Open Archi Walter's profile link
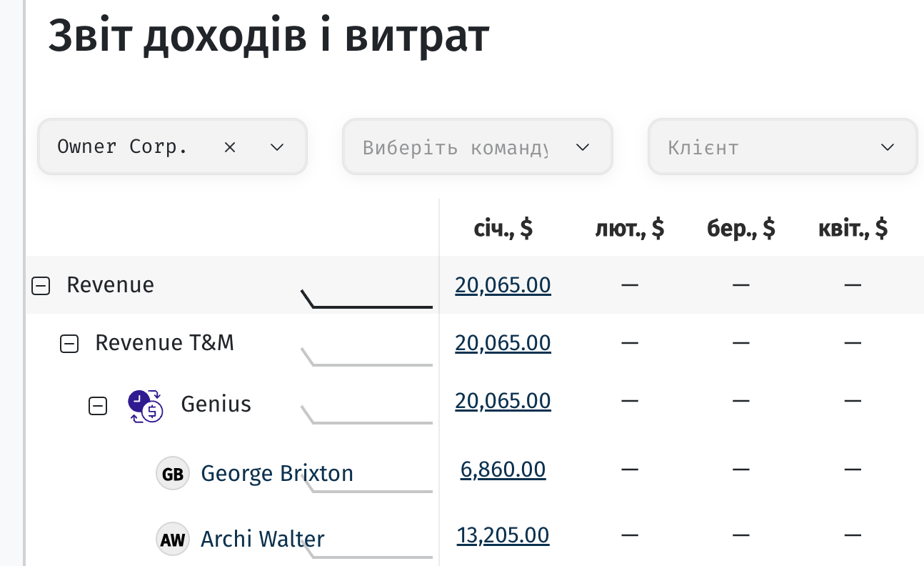The width and height of the screenshot is (924, 566). tap(263, 538)
